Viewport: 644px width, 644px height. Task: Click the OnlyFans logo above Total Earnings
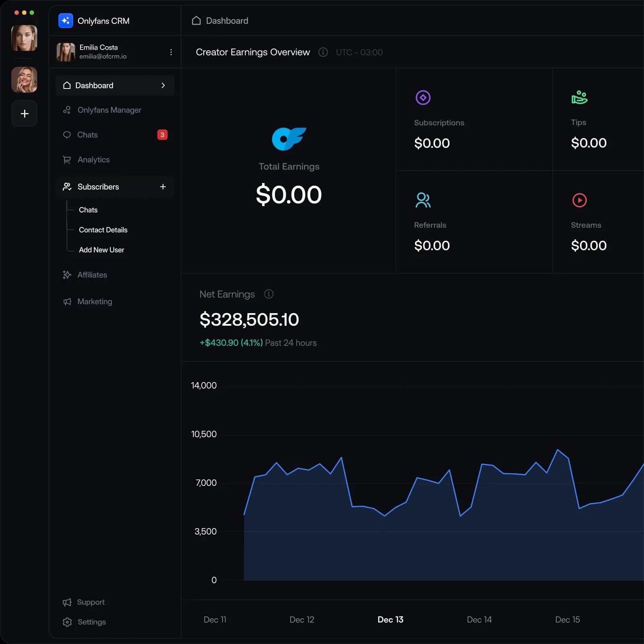tap(289, 139)
